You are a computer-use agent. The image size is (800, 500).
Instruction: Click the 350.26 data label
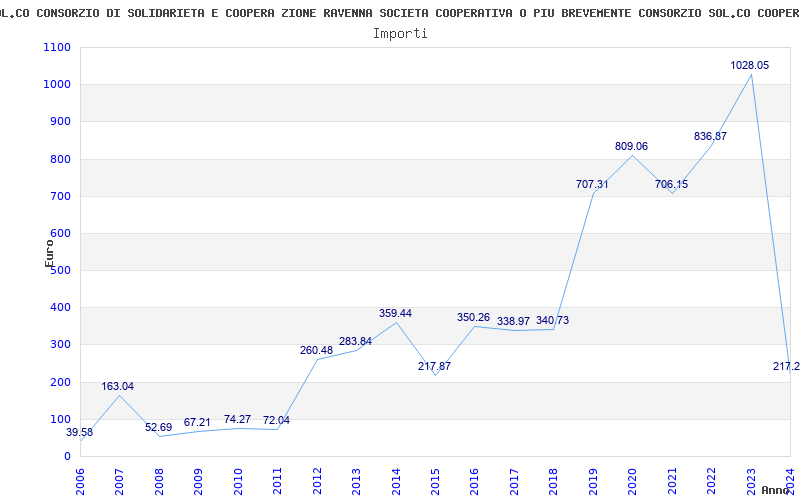pyautogui.click(x=473, y=317)
